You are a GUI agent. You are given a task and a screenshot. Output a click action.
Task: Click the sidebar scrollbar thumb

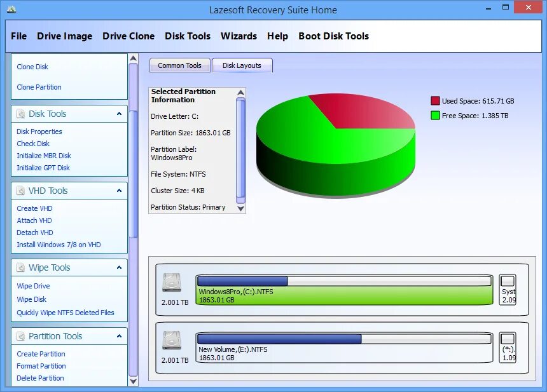(x=134, y=174)
